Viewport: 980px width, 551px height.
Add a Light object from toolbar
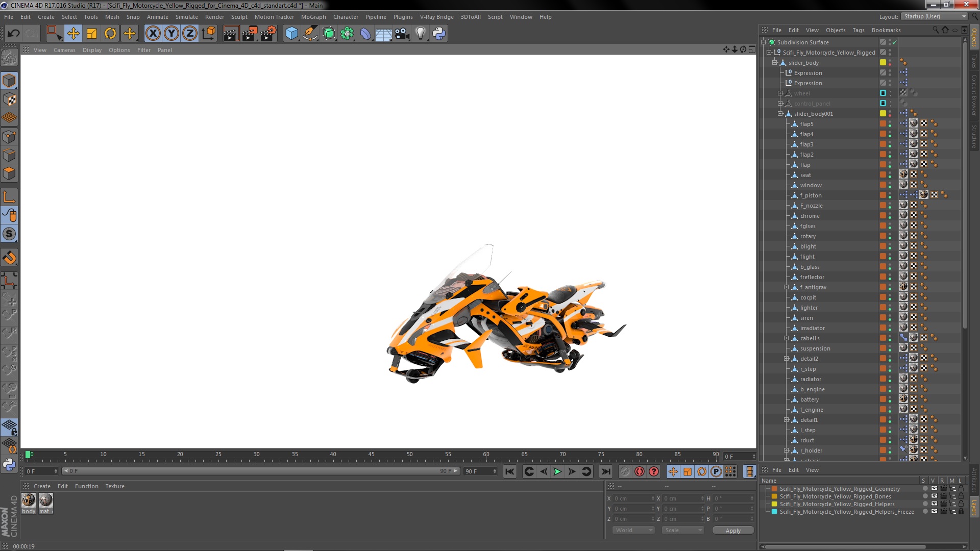(x=420, y=34)
